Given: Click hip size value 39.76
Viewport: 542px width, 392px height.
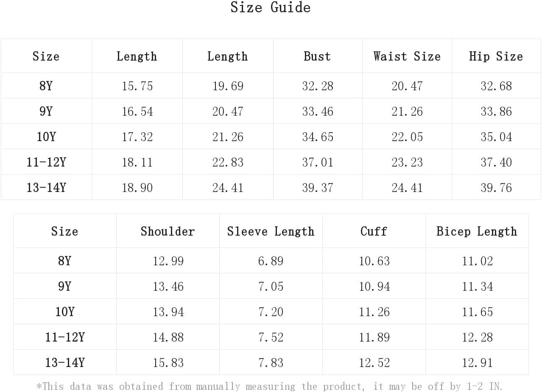Looking at the screenshot, I should pos(496,187).
